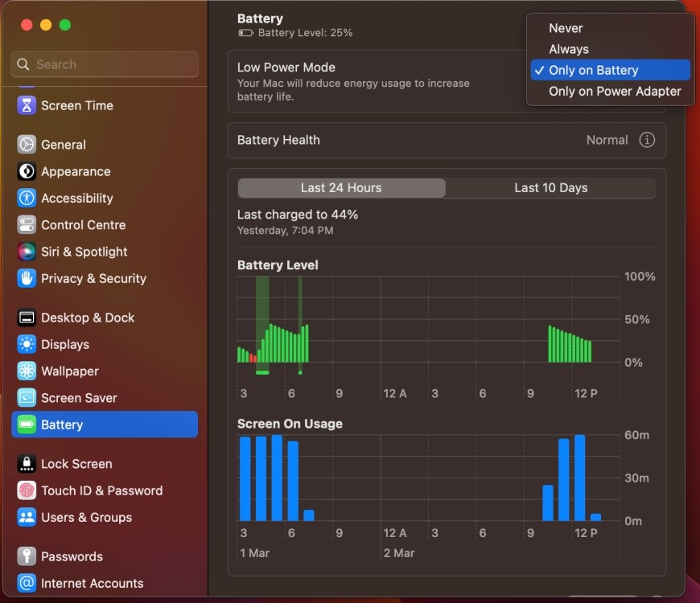
Task: Click the Screen On Usage chart
Action: (428, 478)
